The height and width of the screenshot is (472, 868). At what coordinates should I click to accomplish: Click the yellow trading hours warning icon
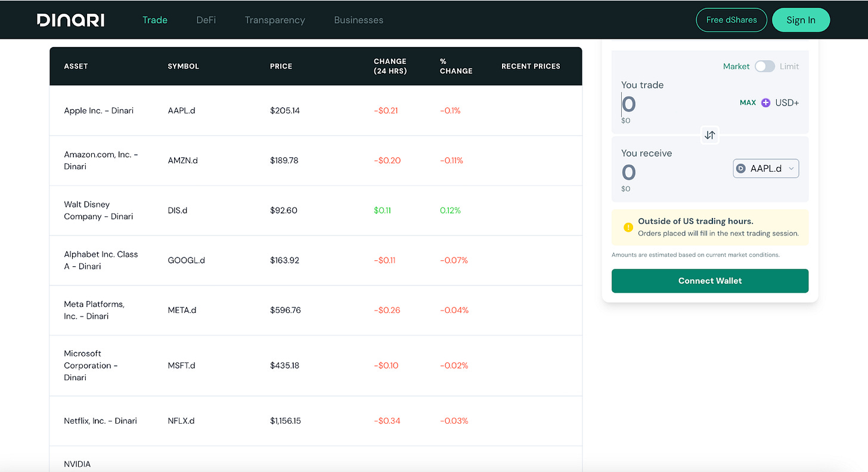pyautogui.click(x=628, y=227)
